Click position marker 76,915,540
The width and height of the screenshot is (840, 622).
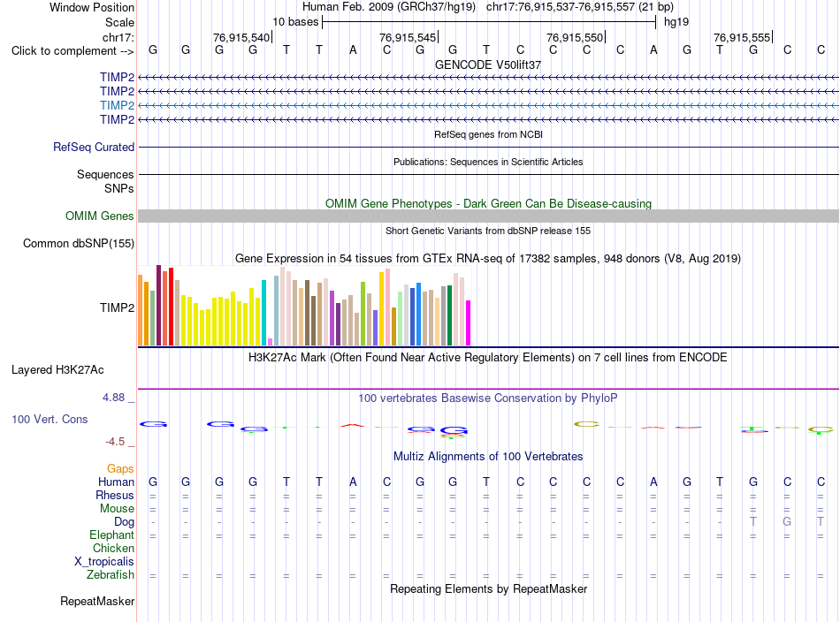tap(241, 37)
